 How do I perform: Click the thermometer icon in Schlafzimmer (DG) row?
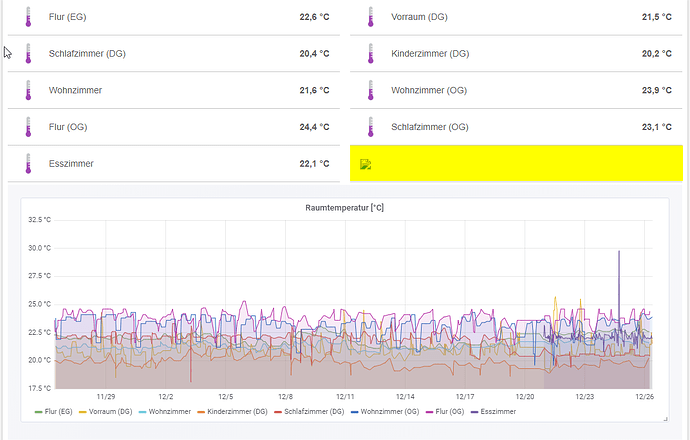pos(27,54)
